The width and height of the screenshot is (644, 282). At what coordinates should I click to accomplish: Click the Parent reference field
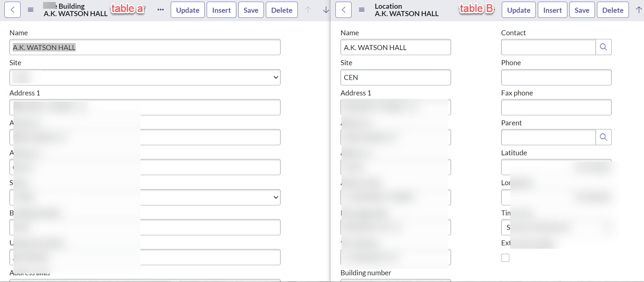(549, 137)
